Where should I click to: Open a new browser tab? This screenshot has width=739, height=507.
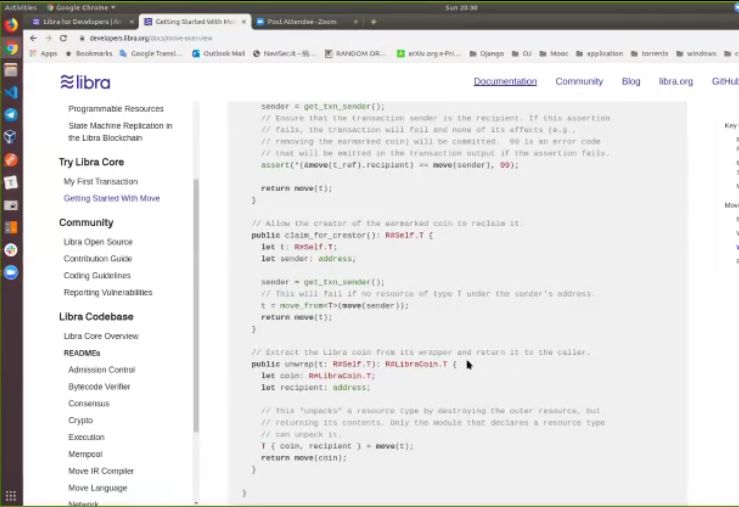[373, 22]
